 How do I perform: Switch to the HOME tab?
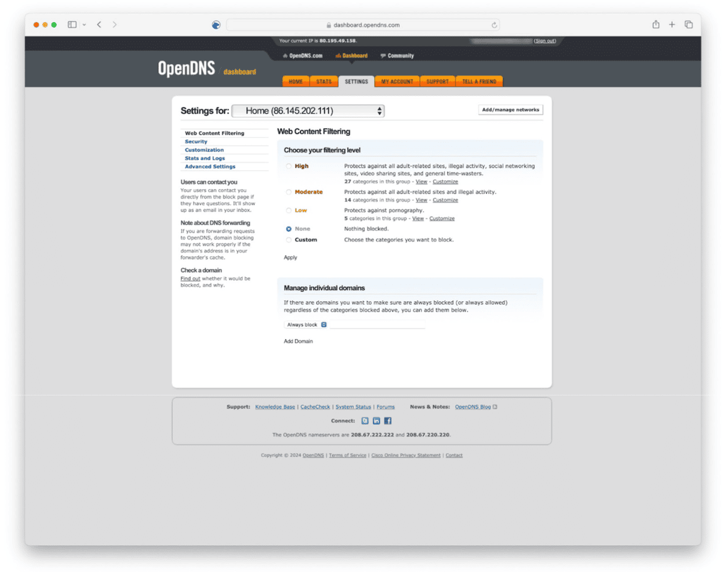tap(296, 81)
